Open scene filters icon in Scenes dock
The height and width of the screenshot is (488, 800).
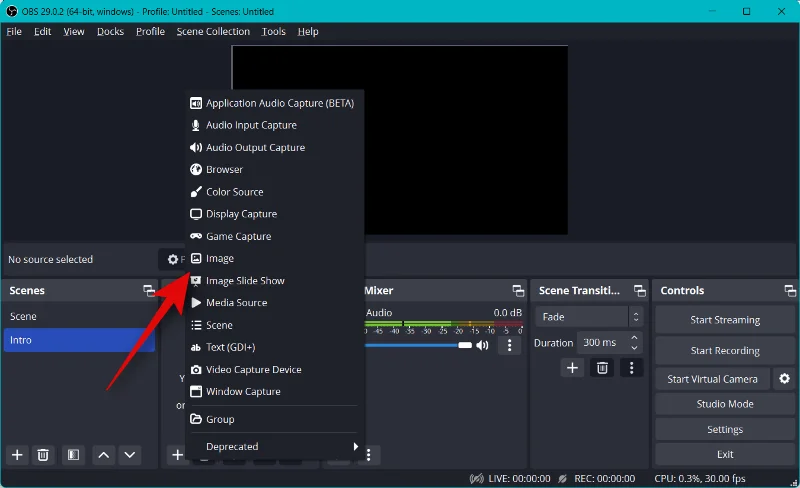73,454
